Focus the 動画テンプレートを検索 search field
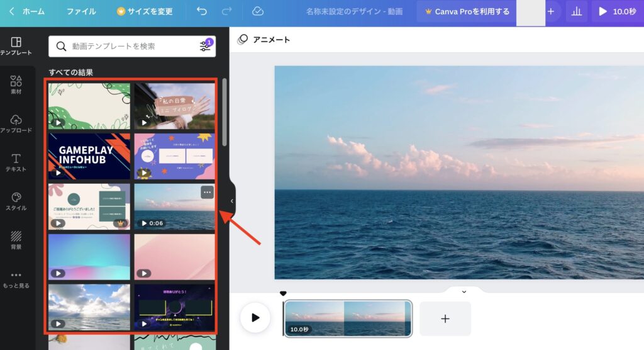The image size is (644, 350). (132, 46)
